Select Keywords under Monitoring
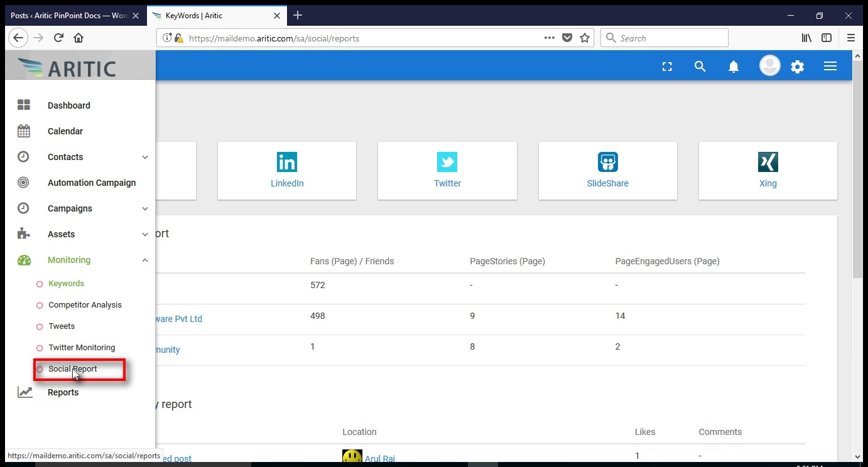 (x=66, y=284)
